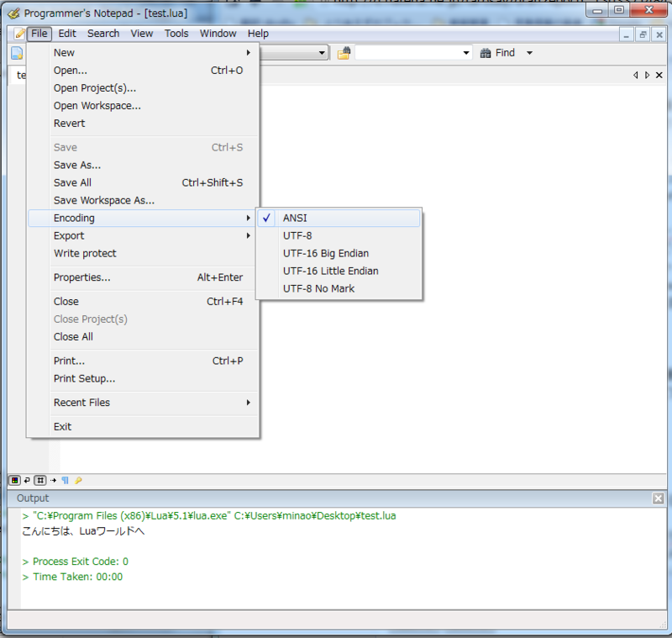This screenshot has height=638, width=672.
Task: Open Properties... dialog
Action: [x=143, y=277]
